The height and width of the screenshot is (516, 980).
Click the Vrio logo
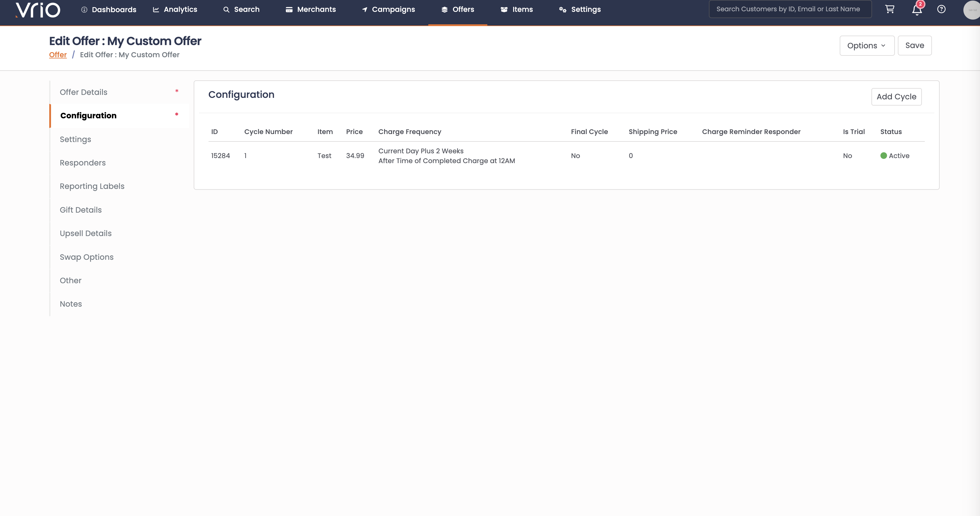pos(38,10)
